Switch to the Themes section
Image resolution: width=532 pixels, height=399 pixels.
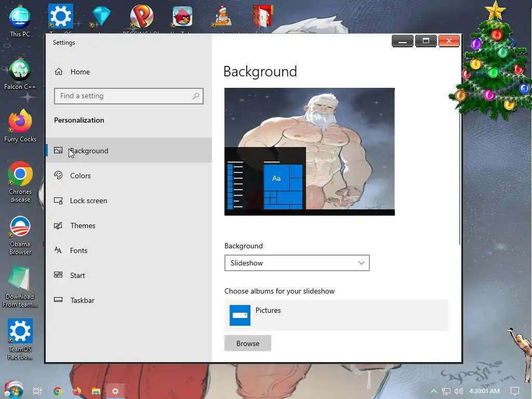point(129,225)
